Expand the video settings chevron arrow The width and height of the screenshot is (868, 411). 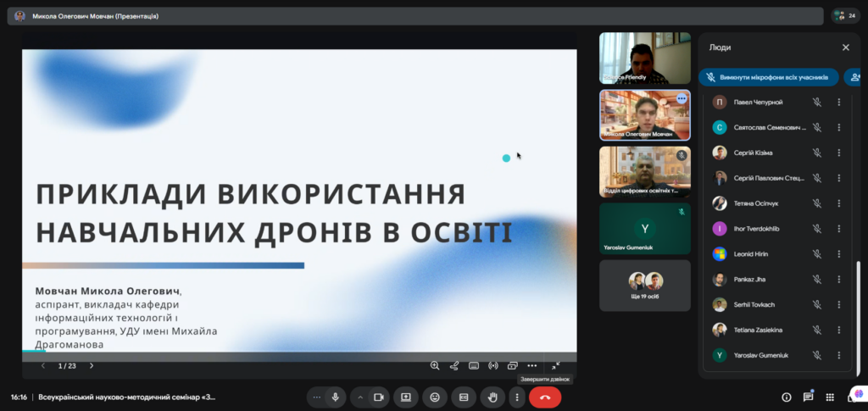360,397
